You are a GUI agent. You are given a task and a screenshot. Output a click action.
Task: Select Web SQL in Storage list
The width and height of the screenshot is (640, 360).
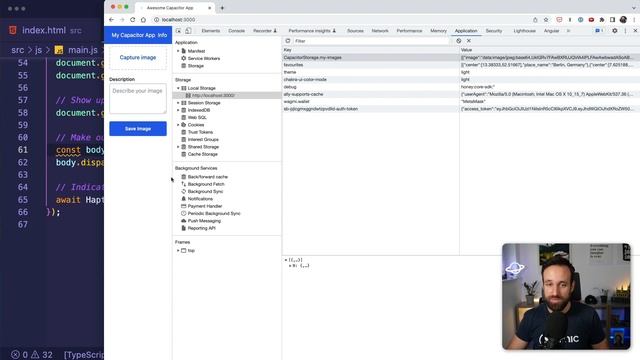(x=197, y=118)
